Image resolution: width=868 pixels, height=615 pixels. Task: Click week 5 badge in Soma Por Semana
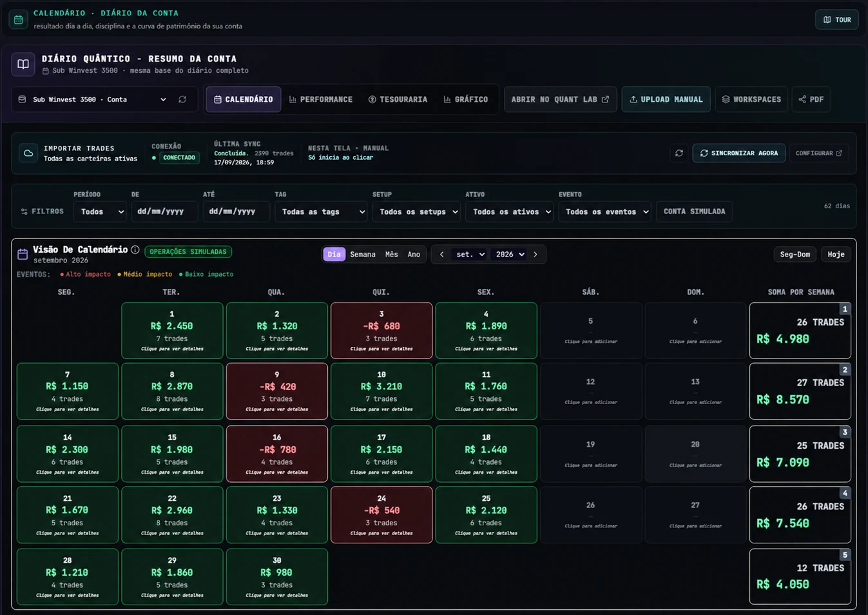(x=845, y=554)
